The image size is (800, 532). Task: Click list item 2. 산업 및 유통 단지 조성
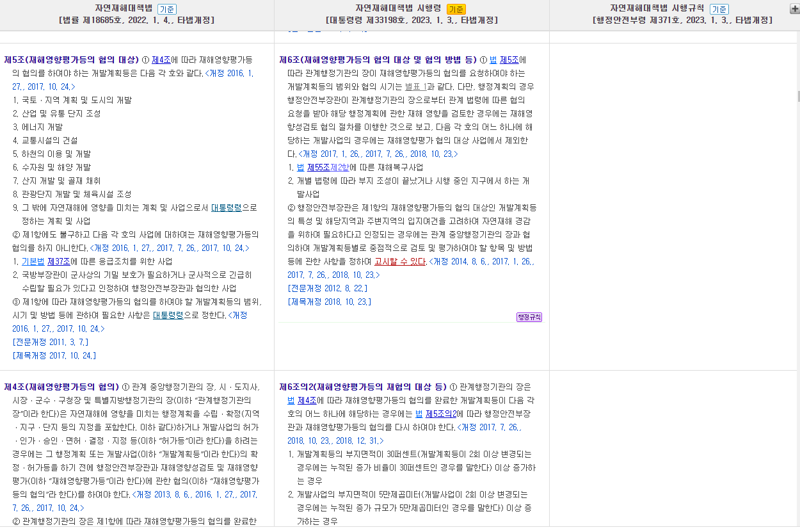(x=56, y=113)
